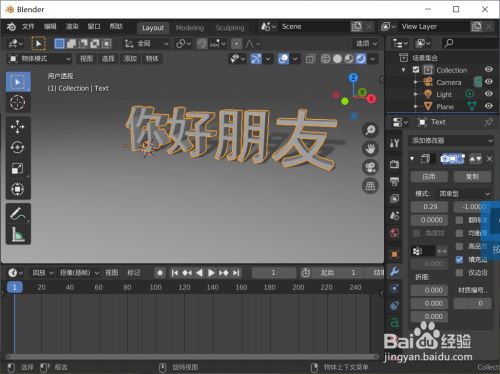This screenshot has height=374, width=500.
Task: Select the 3D Cursor tool
Action: tap(18, 102)
